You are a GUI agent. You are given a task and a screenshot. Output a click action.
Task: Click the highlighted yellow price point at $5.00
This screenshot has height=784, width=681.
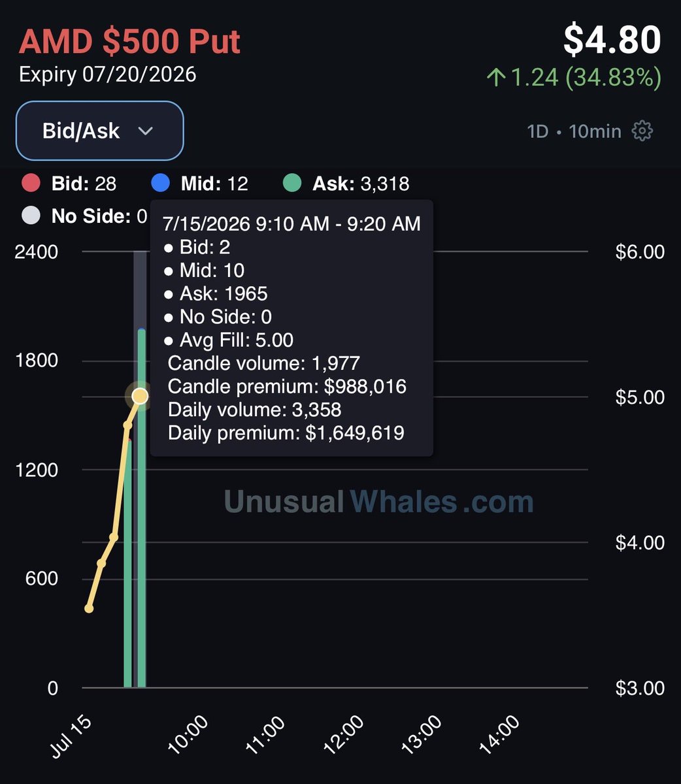[140, 396]
